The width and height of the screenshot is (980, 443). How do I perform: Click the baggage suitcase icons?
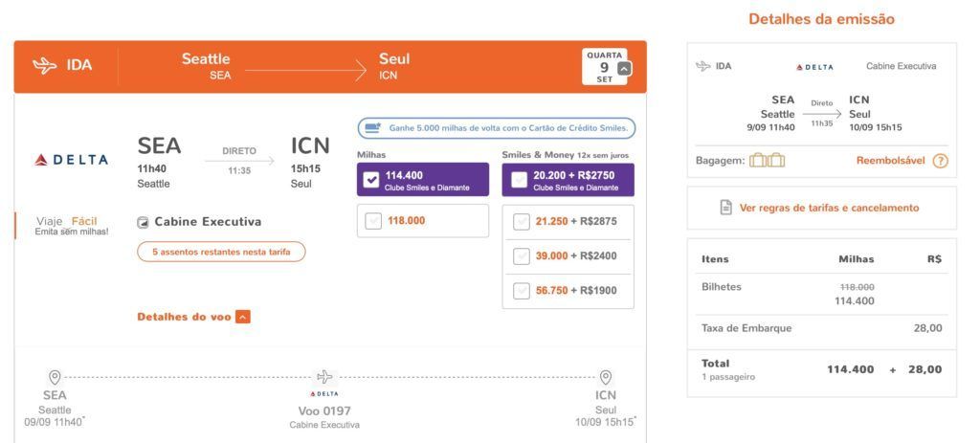767,161
